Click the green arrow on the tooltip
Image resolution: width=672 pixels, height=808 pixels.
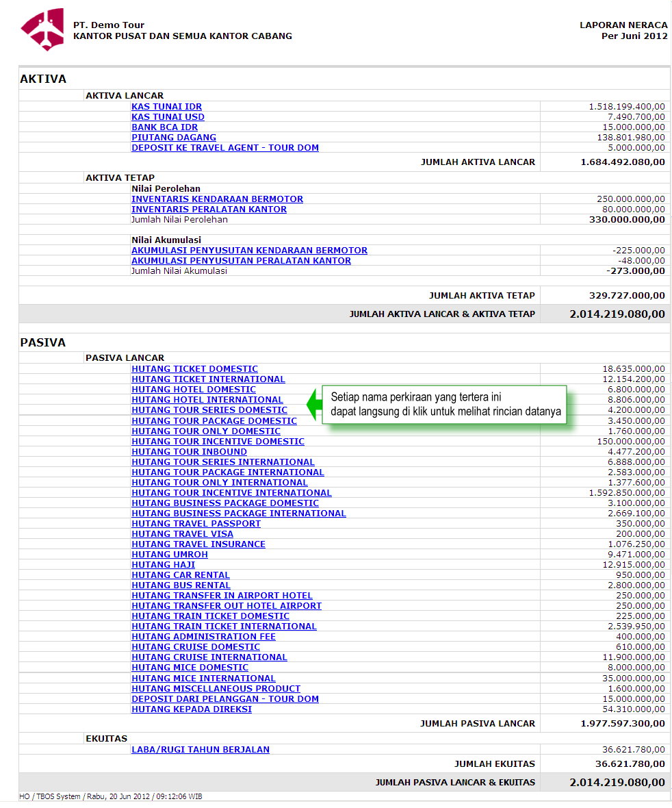click(x=314, y=405)
